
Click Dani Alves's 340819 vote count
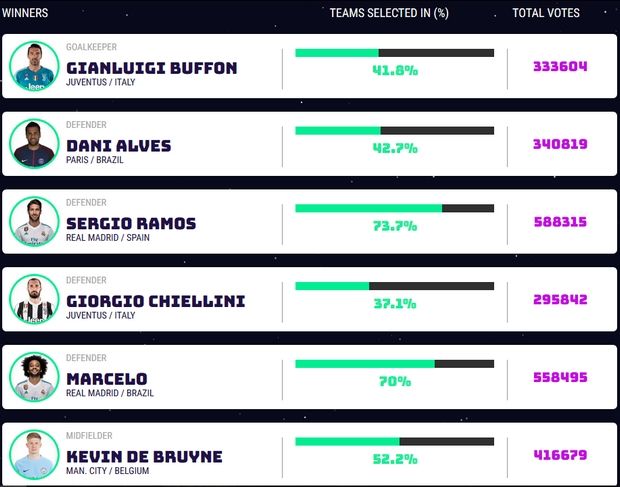[x=560, y=144]
